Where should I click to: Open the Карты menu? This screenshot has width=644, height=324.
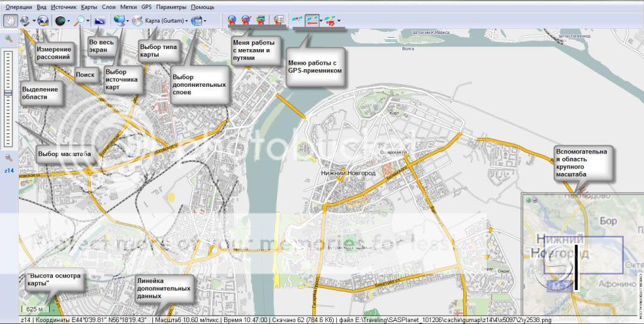89,8
